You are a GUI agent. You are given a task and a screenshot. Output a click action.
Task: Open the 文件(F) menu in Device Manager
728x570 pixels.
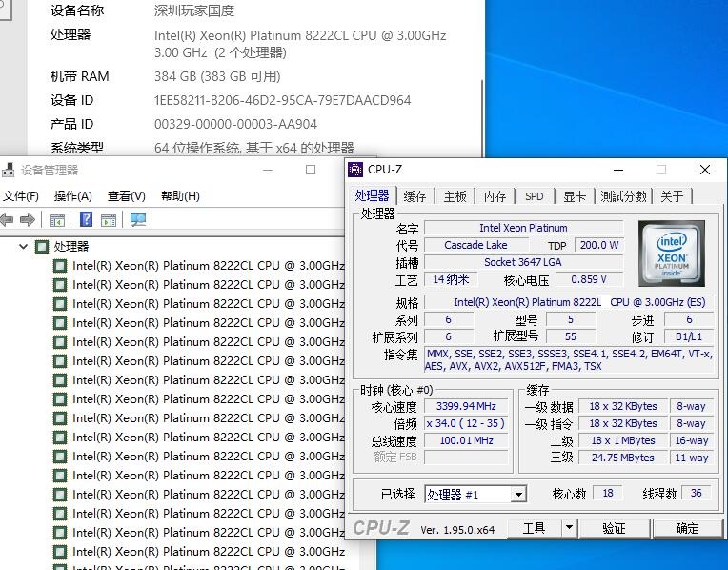[x=20, y=196]
